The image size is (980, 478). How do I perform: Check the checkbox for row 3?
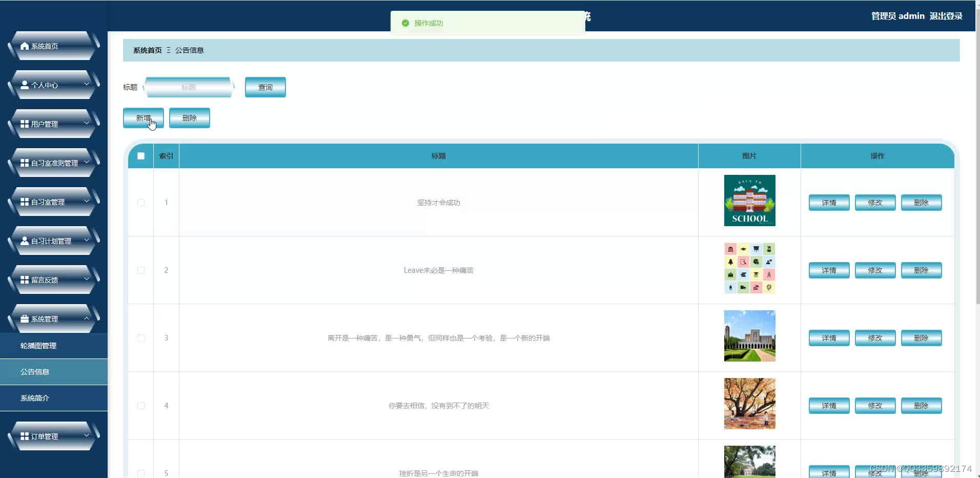coord(141,338)
